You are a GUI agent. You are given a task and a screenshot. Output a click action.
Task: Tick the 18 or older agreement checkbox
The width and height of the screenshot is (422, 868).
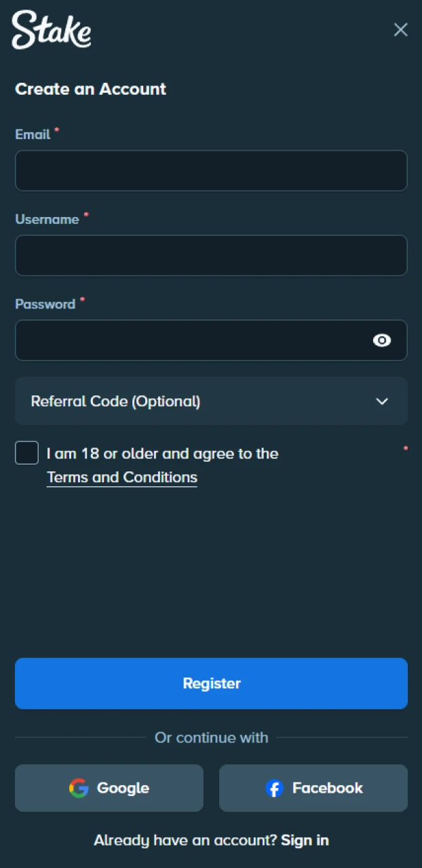coord(26,453)
